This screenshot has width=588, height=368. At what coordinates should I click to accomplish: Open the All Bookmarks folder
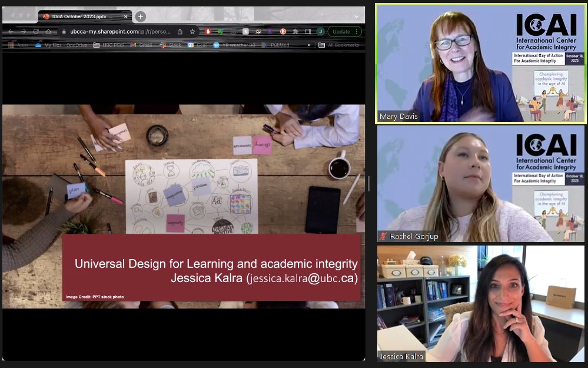339,45
